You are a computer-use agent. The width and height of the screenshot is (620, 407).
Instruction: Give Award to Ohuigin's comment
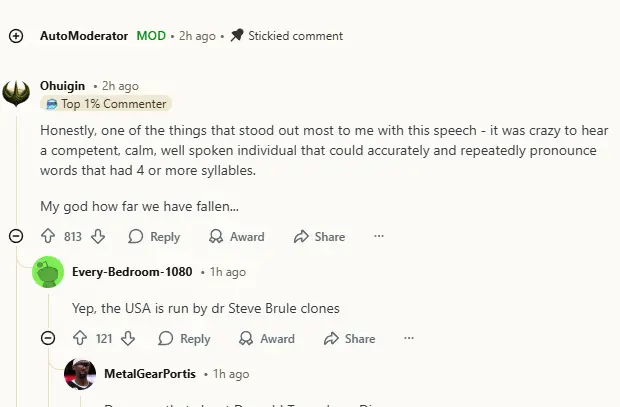(236, 237)
